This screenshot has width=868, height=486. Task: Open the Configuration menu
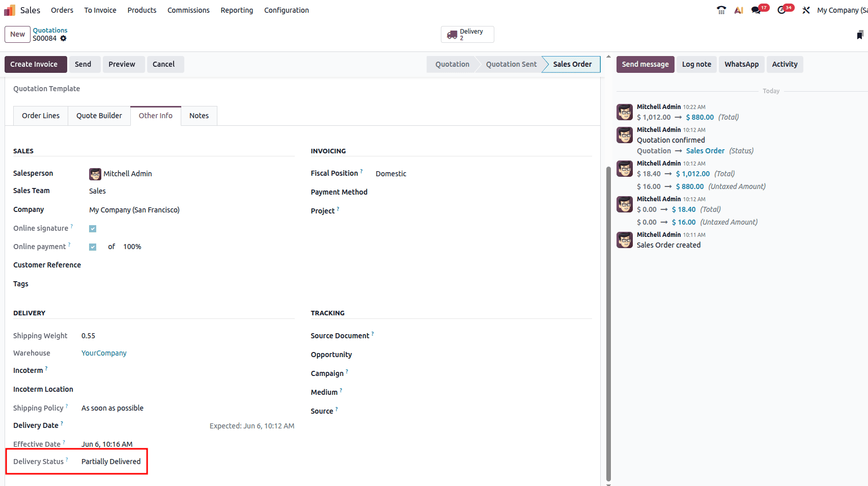point(287,10)
